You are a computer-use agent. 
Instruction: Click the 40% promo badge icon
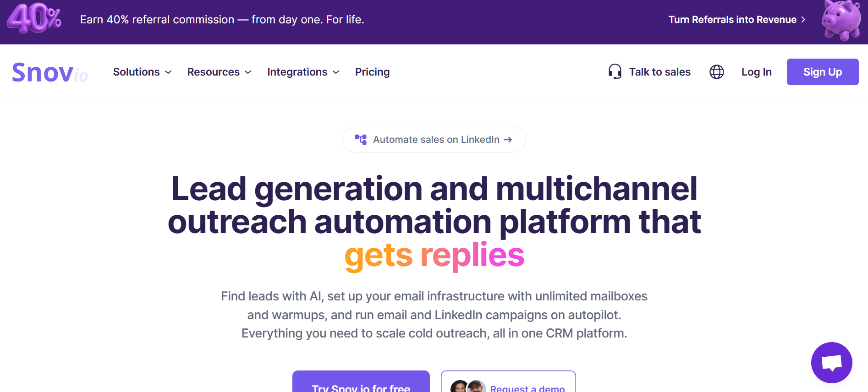(x=34, y=18)
